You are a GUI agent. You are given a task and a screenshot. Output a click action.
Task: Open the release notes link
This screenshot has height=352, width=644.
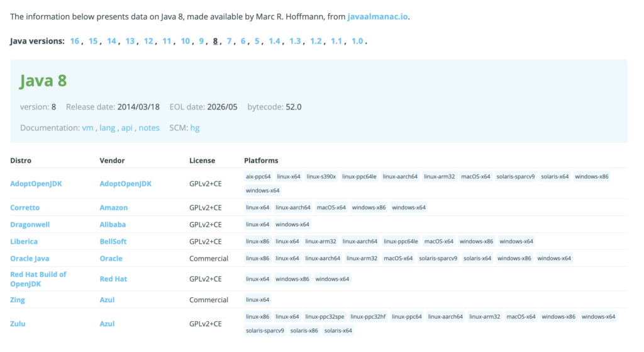(x=149, y=128)
